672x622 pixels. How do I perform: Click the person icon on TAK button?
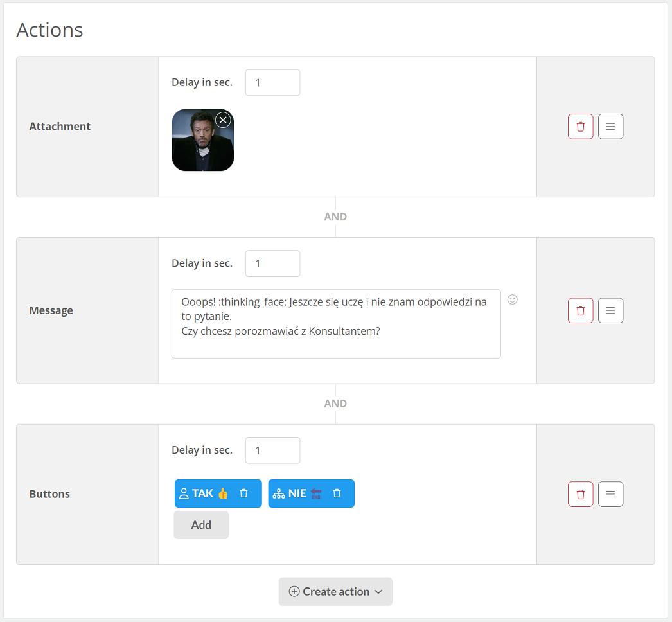184,493
